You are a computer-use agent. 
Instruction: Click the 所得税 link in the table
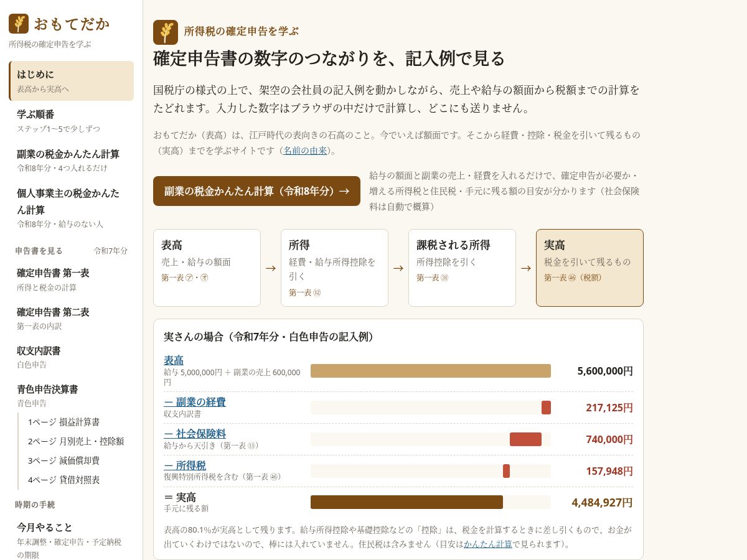(x=185, y=465)
